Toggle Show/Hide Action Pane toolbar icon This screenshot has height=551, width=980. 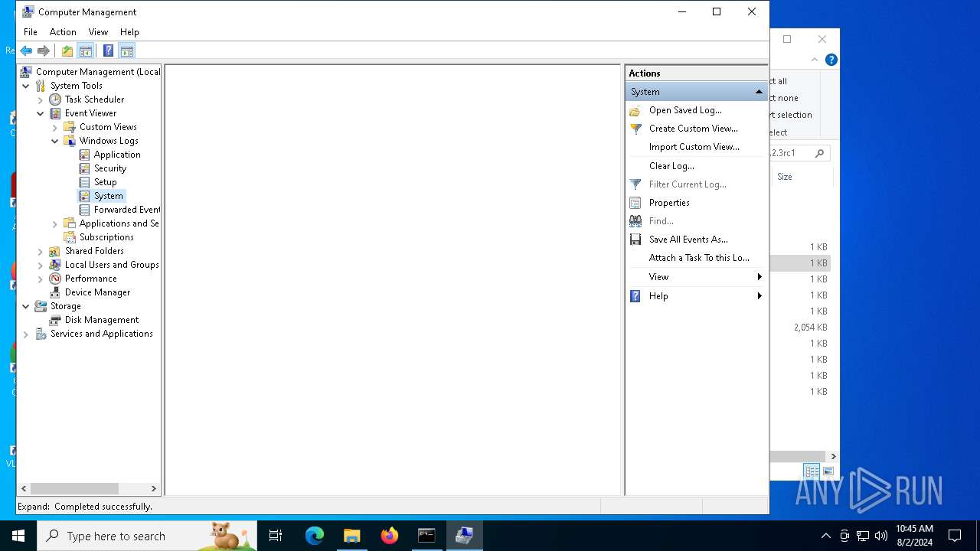coord(127,51)
